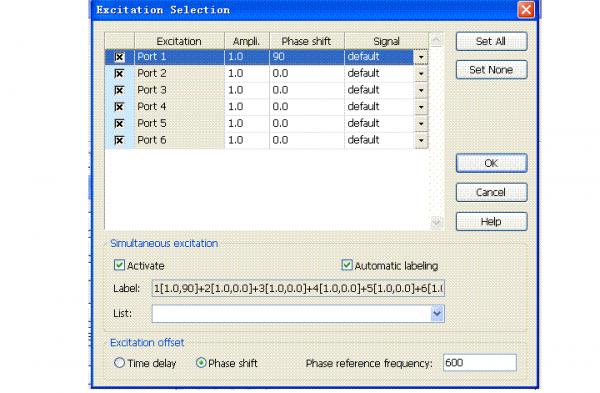Select the Time delay radio button
The width and height of the screenshot is (600, 393).
click(119, 363)
